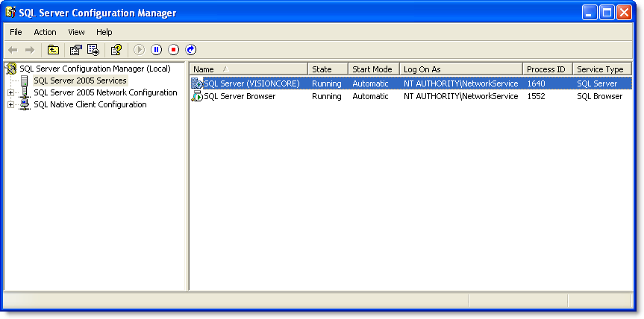Open Properties via the toolbar icon
This screenshot has width=644, height=319.
pos(76,50)
